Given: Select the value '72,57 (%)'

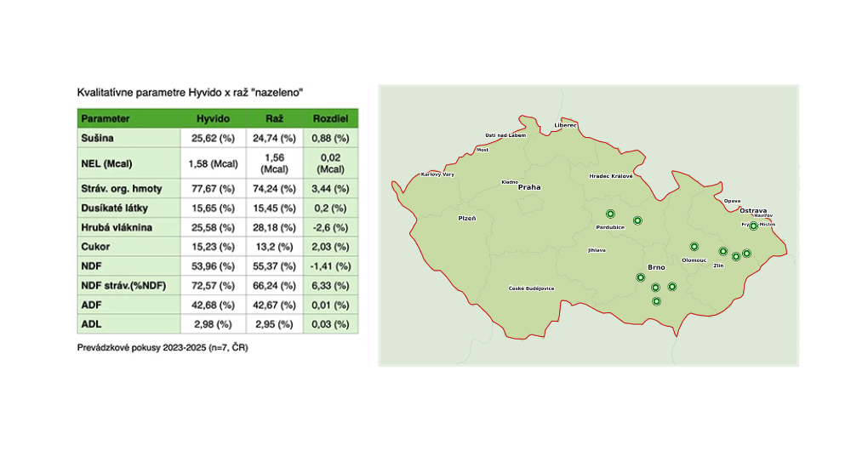Looking at the screenshot, I should click(x=213, y=286).
